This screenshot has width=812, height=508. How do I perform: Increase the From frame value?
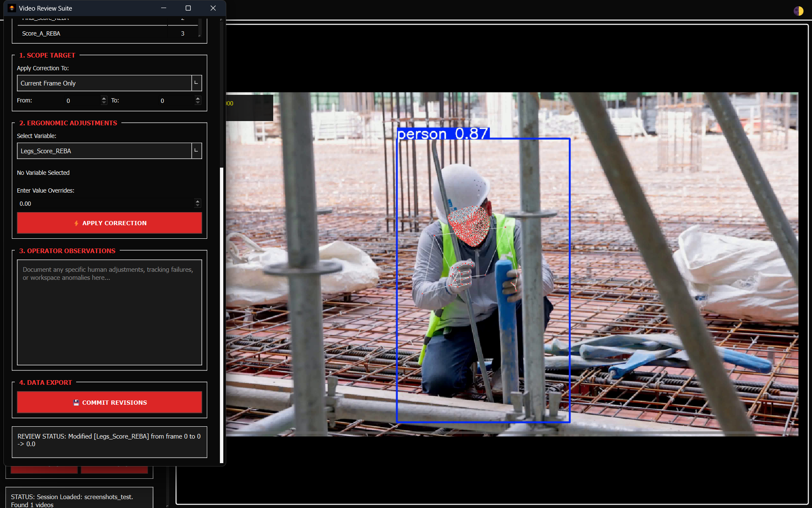(x=104, y=98)
